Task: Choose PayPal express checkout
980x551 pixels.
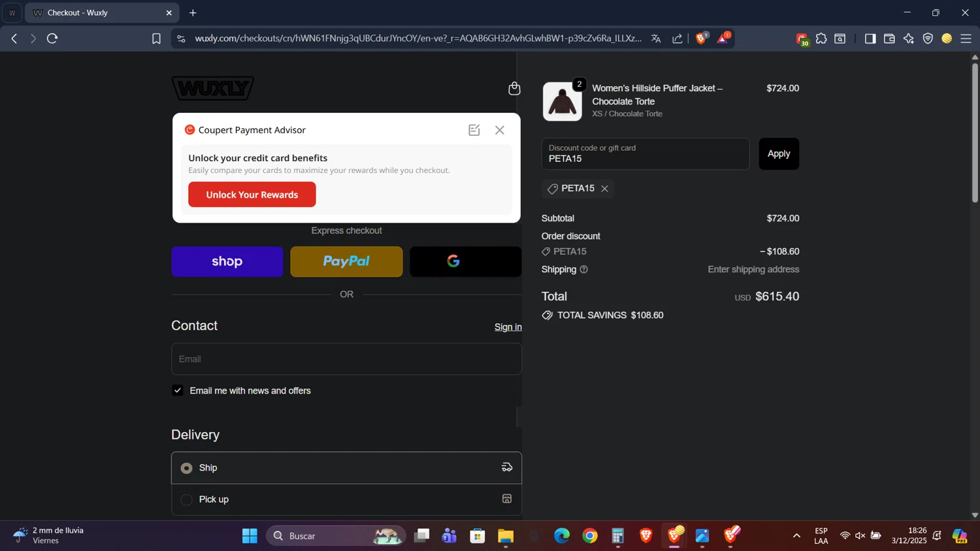Action: 346,262
